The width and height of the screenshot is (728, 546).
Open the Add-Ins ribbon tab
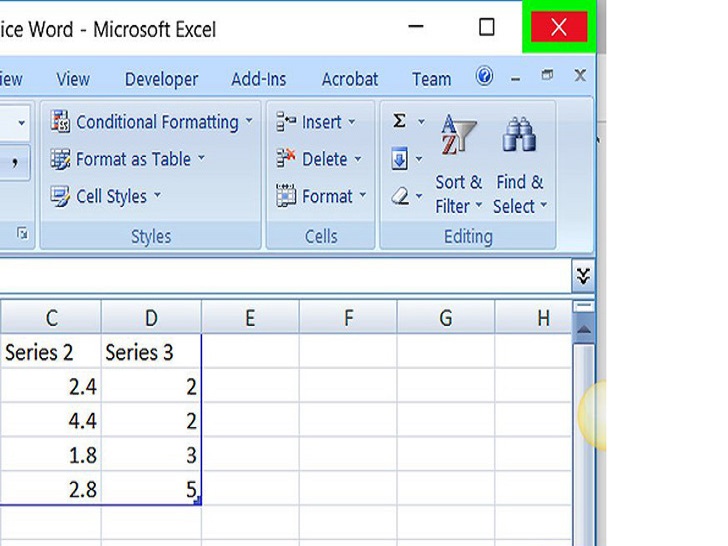coord(258,79)
